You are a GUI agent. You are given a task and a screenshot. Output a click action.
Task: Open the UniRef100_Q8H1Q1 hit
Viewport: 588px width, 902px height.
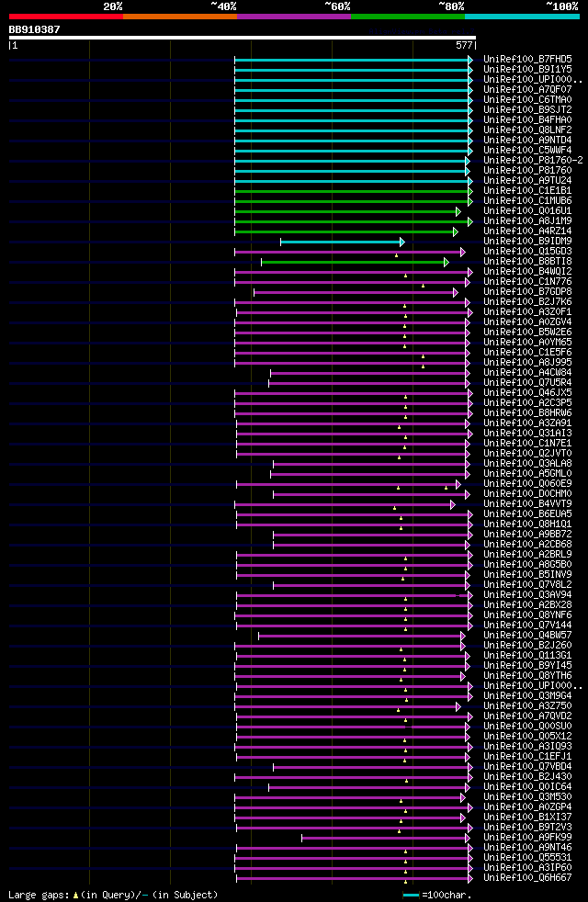[x=527, y=524]
